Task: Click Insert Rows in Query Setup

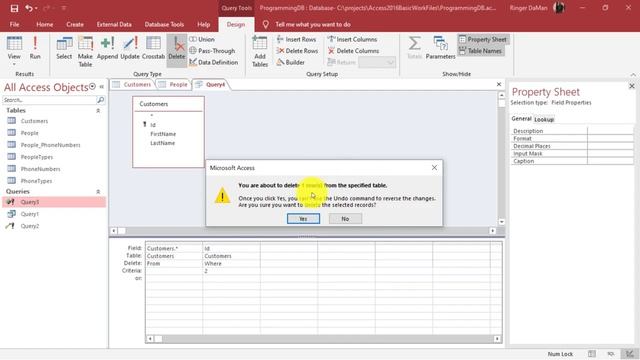Action: pyautogui.click(x=296, y=39)
